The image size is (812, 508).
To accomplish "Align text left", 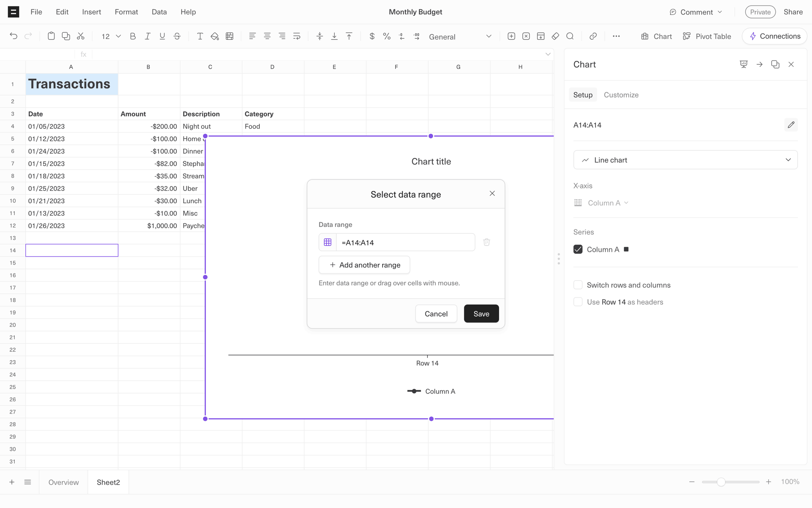I will [252, 36].
